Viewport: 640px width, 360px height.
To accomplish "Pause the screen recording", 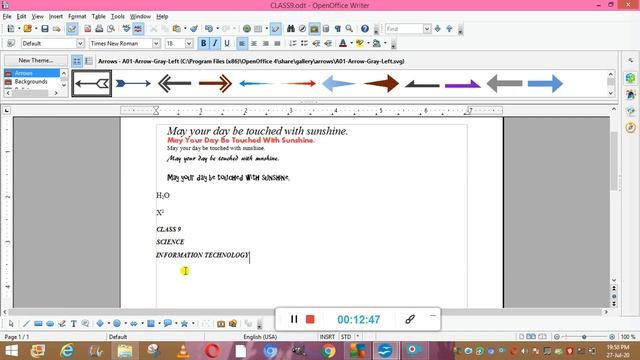I will coord(294,319).
